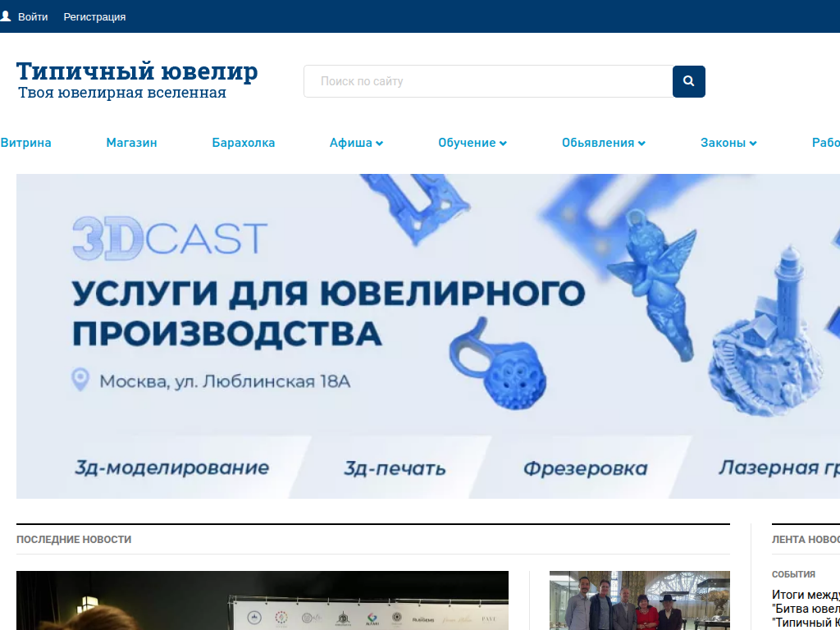Select Витрина in the navigation menu

[x=25, y=142]
